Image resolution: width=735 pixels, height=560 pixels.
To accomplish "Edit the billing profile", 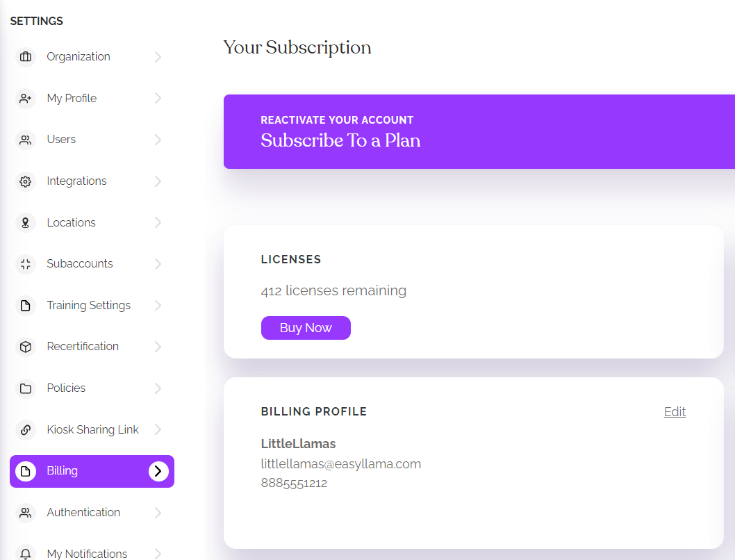I will (675, 411).
